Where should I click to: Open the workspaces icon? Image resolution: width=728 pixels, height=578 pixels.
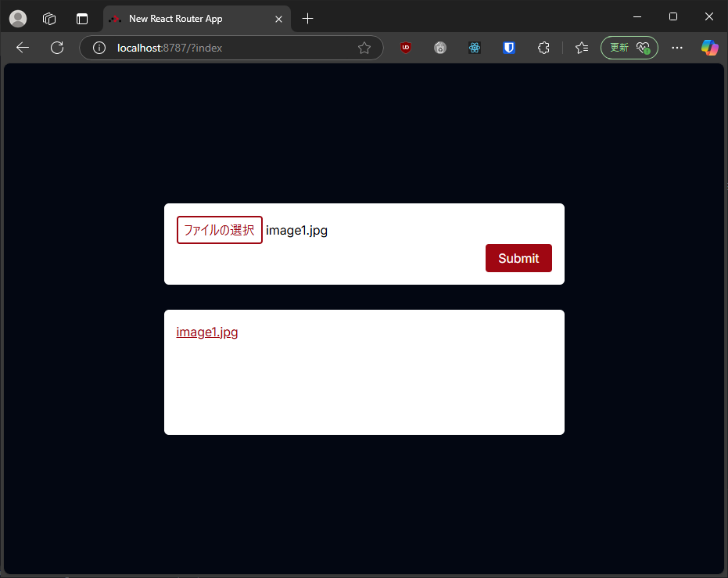click(49, 19)
